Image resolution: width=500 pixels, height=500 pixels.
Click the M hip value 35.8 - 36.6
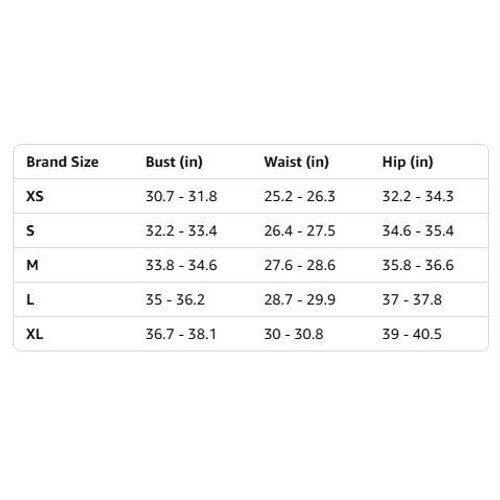pyautogui.click(x=418, y=265)
